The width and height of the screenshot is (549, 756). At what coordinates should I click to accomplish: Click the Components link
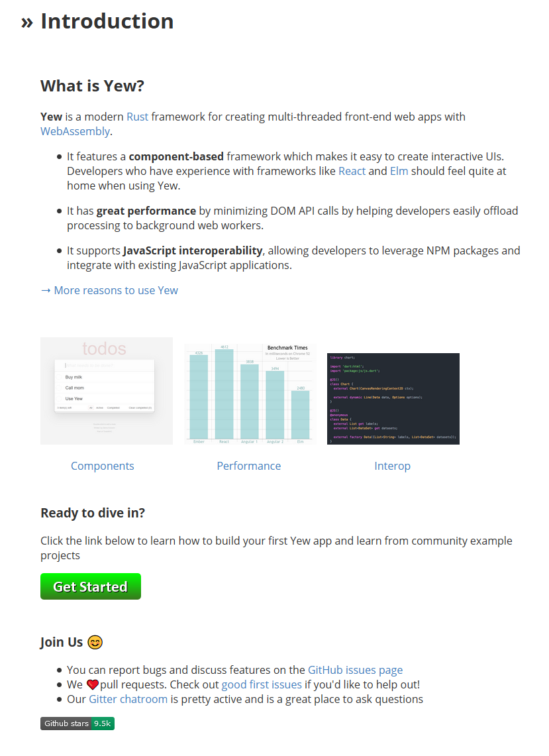click(103, 466)
